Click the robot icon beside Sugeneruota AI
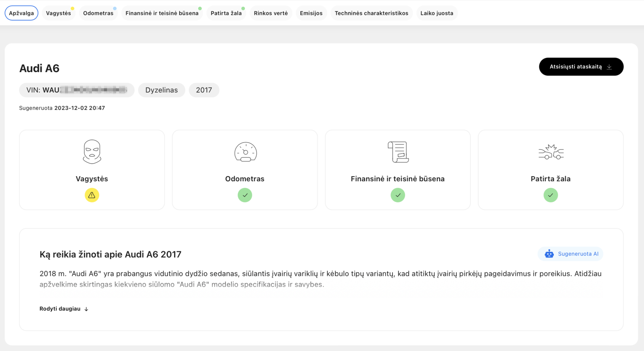Screen dimensions: 644x351 [549, 254]
